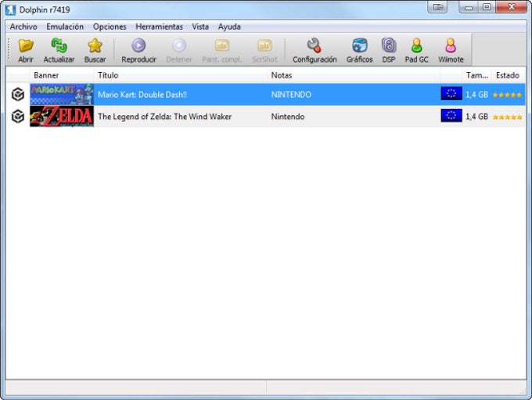Click the extra title bar button left of minimize
Screen dimensions: 532x400
437,7
